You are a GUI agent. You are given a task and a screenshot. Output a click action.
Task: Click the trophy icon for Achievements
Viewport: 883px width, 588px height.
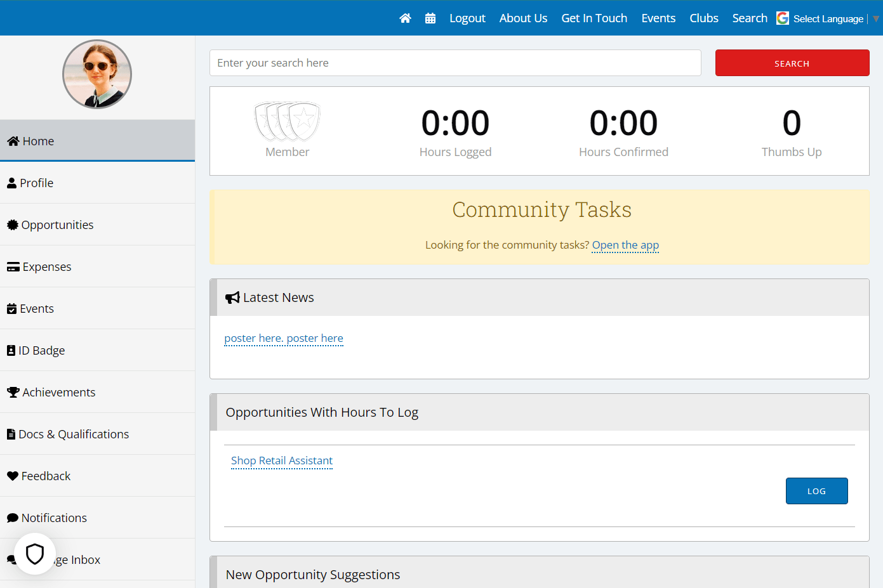(13, 392)
